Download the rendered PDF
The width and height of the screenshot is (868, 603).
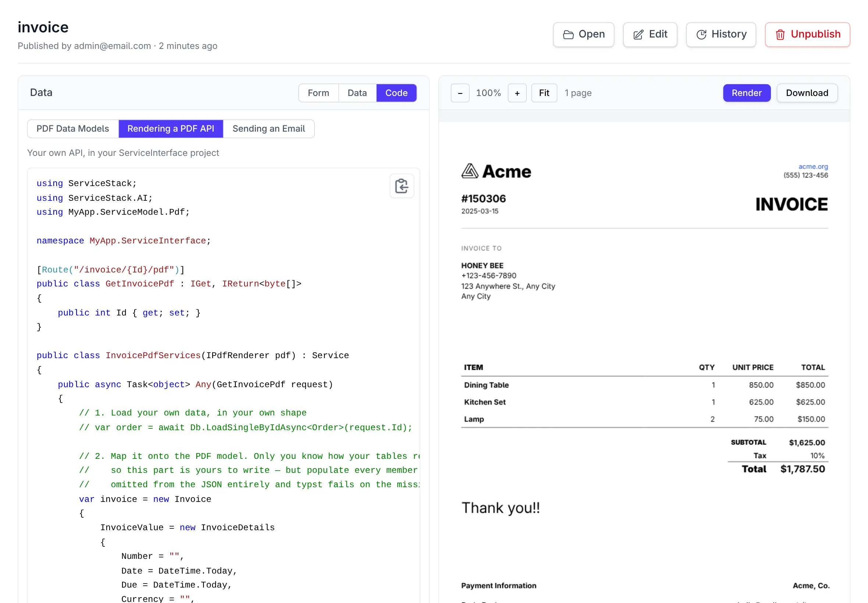click(807, 93)
